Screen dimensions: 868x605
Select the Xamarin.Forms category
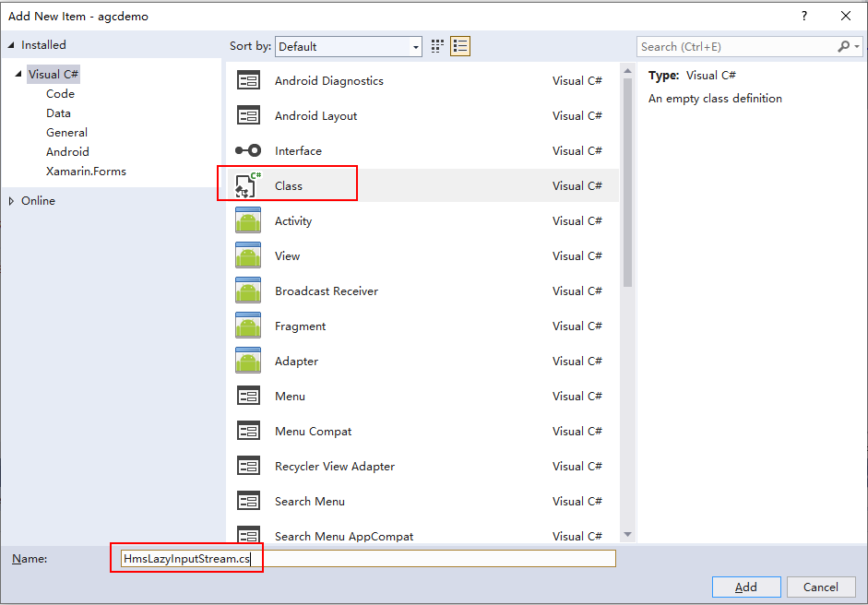pyautogui.click(x=86, y=172)
